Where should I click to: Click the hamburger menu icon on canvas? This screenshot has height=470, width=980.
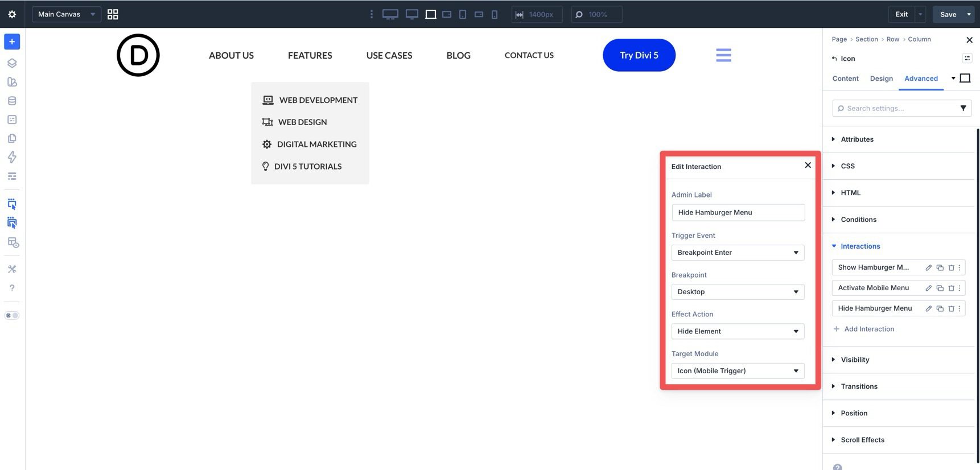pos(723,55)
